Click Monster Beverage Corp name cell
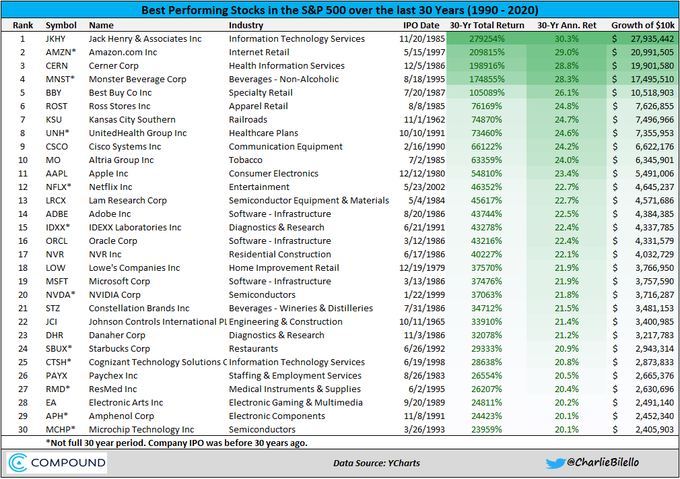Screen dimensions: 680x479 pos(137,79)
